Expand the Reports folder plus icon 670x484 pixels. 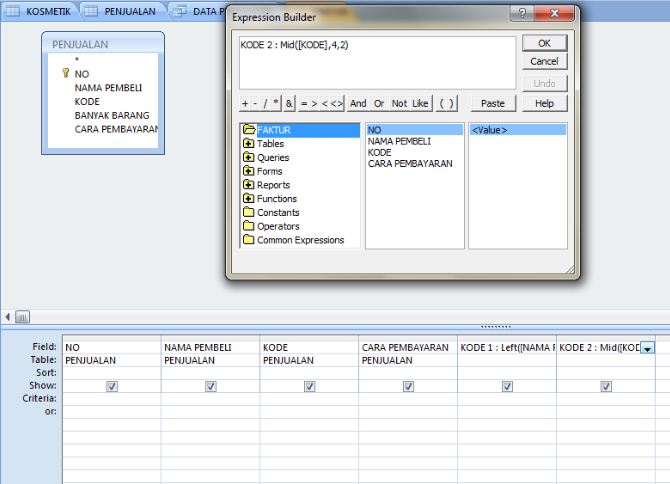248,185
